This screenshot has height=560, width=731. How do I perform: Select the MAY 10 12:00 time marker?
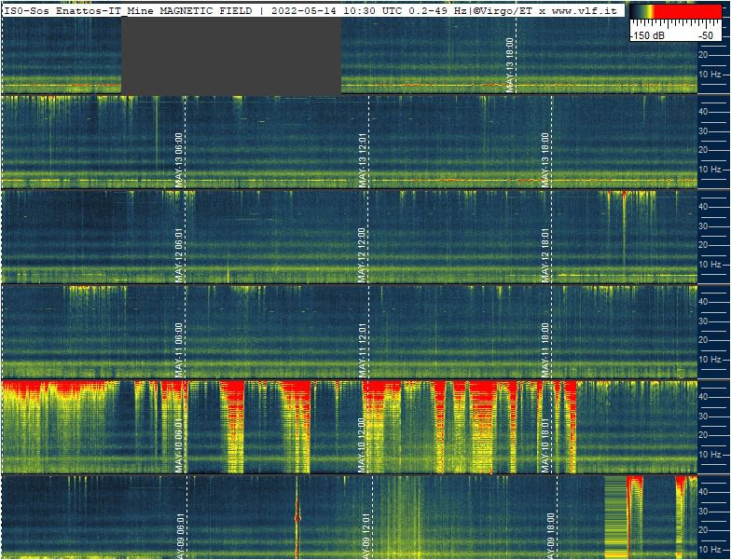(x=362, y=445)
